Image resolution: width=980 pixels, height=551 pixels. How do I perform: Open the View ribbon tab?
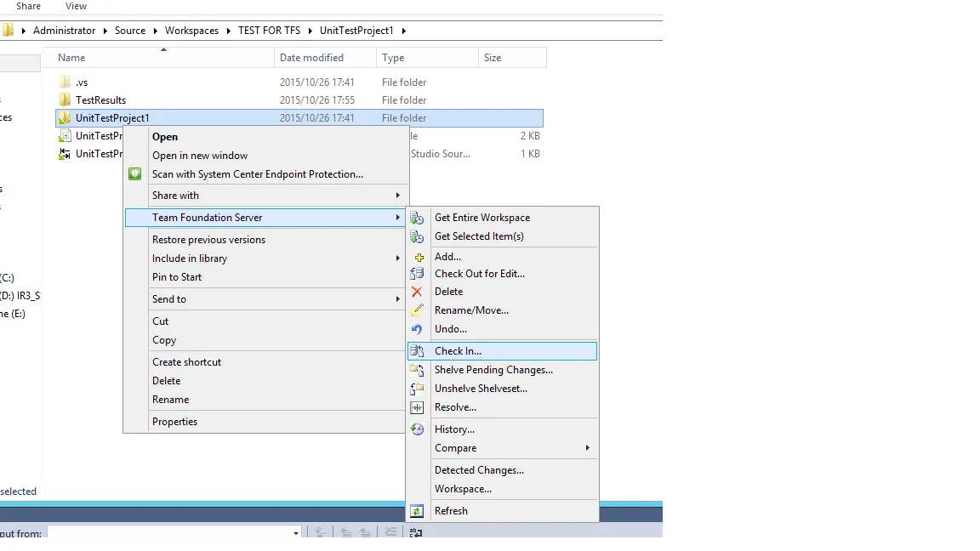pyautogui.click(x=77, y=6)
